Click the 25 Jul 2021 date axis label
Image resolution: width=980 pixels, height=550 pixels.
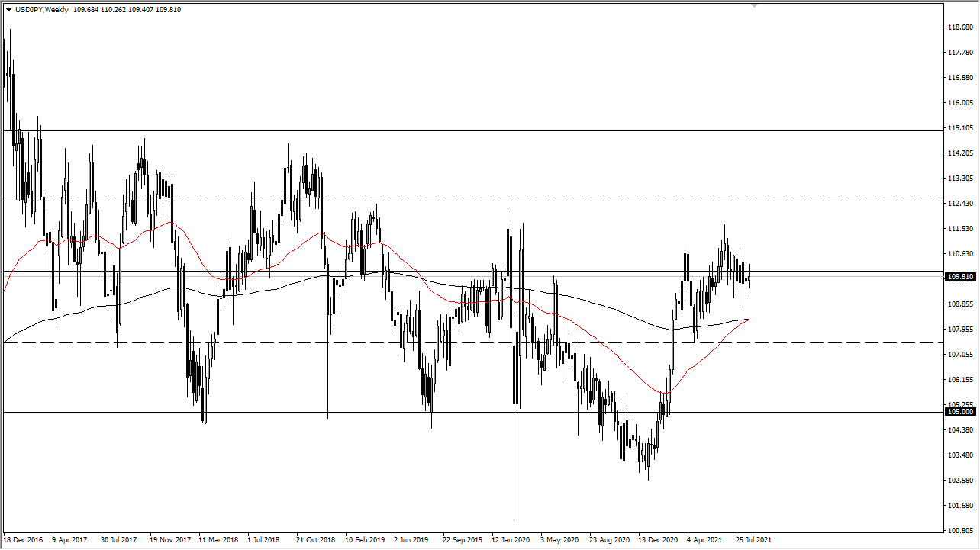click(x=754, y=539)
